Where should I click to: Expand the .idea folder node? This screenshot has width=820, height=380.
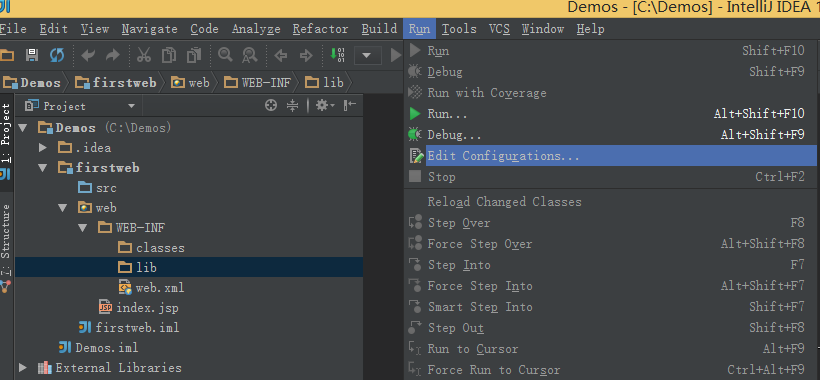point(43,148)
